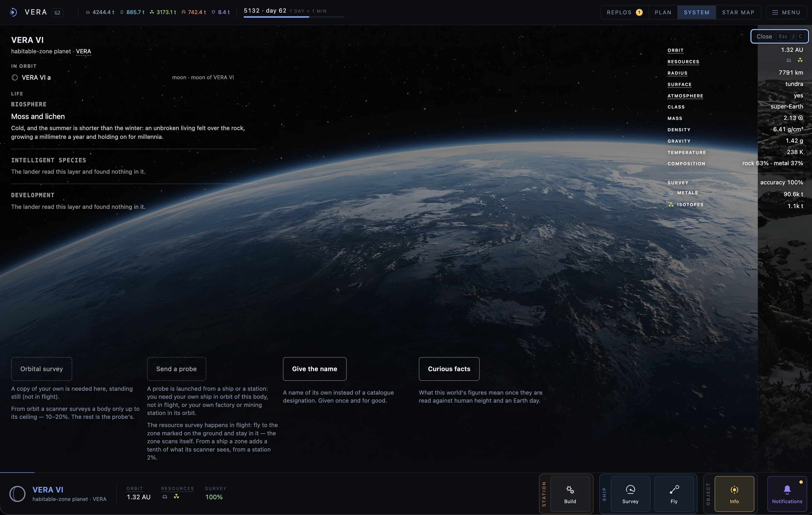Open the REPLOS tab

(x=625, y=13)
